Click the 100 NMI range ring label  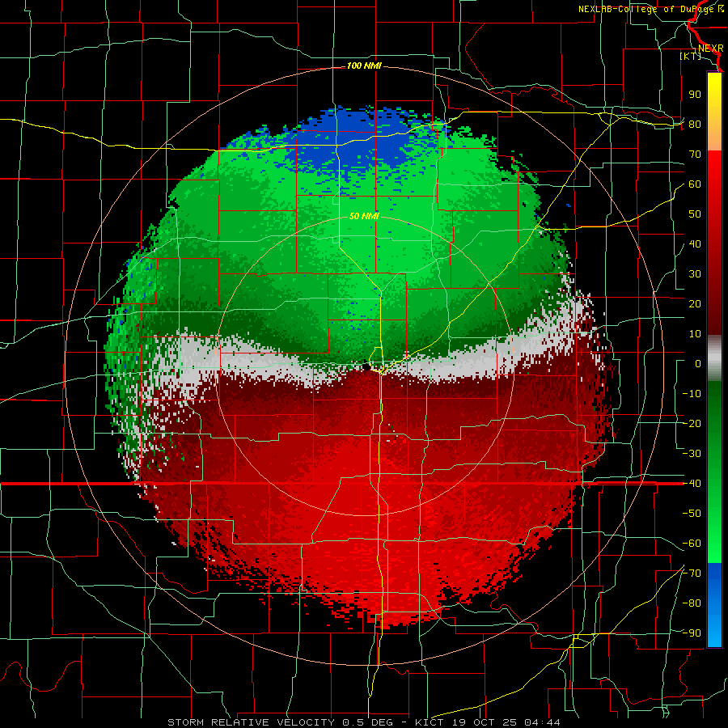click(364, 66)
